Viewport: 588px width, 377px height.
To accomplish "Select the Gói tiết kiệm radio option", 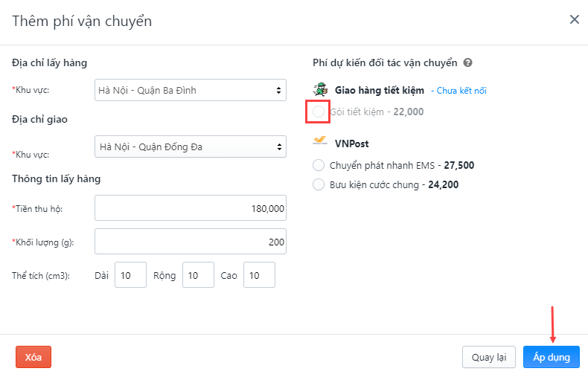I will coord(319,112).
